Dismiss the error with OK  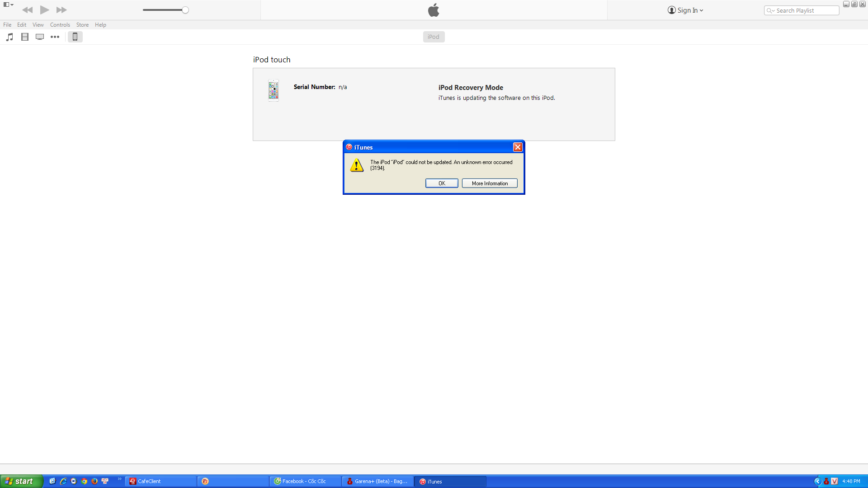tap(442, 183)
